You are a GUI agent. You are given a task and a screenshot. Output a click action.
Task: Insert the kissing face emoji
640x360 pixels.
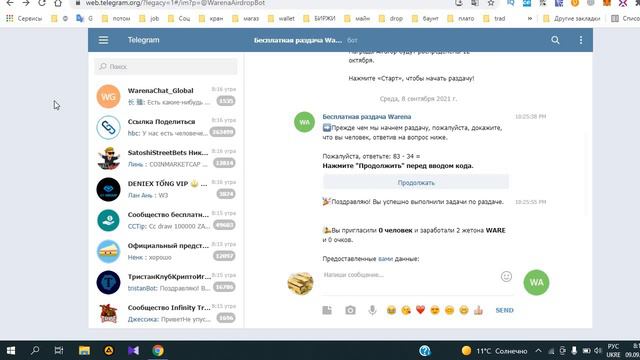pos(406,310)
